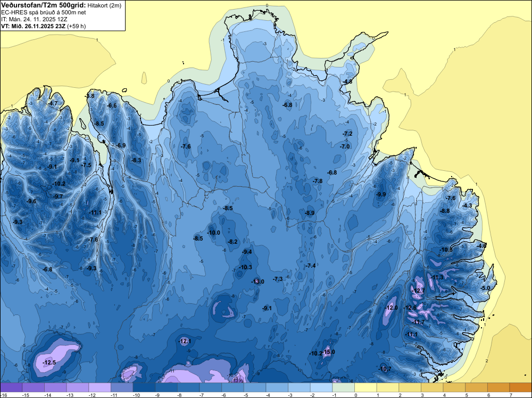Click the temperature value '-7.0'
The image size is (532, 398).
pos(345,146)
